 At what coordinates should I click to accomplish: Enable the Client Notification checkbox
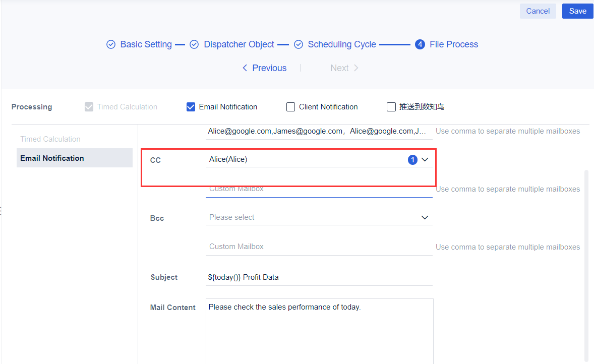pos(290,106)
